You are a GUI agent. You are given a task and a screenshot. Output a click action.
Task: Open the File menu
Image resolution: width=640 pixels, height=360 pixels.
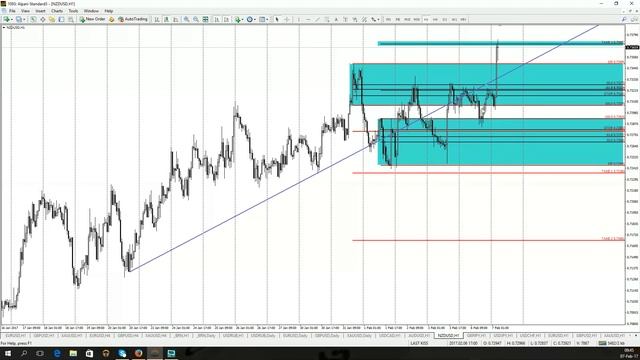(x=12, y=11)
